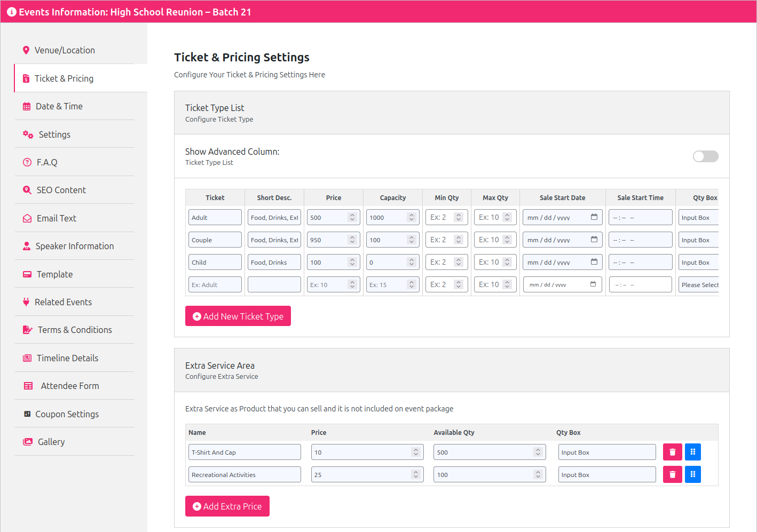
Task: Click drag handle for Recreational Activities row
Action: click(692, 474)
